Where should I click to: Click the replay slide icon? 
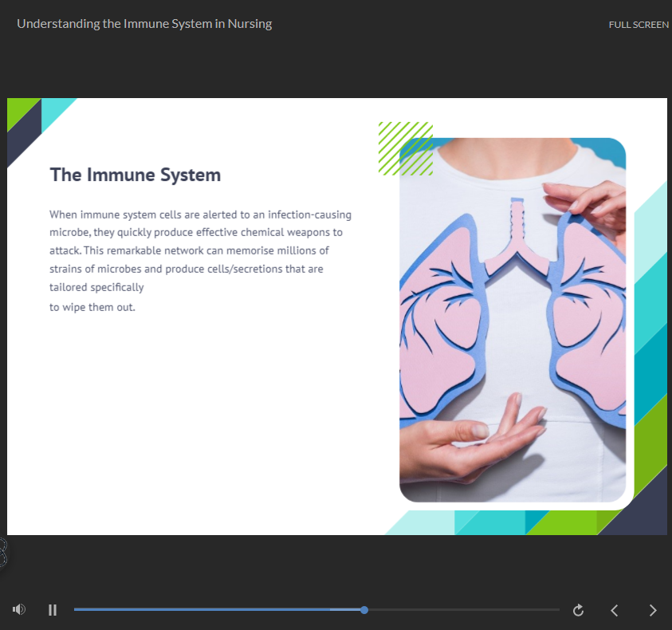pyautogui.click(x=578, y=610)
